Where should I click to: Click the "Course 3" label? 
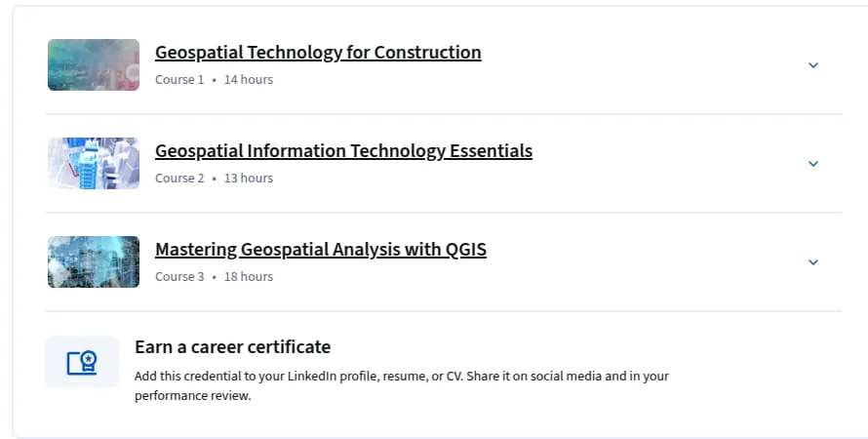click(179, 277)
